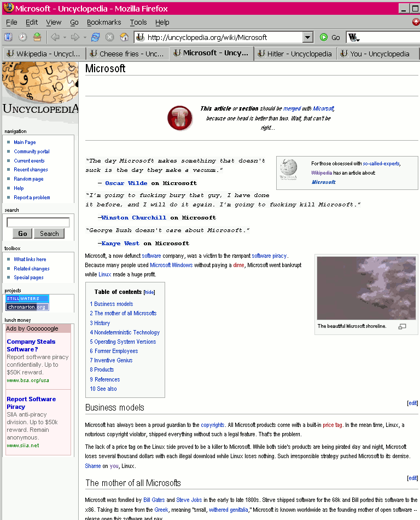Focus the sidebar search text field
The image size is (420, 520).
point(38,222)
